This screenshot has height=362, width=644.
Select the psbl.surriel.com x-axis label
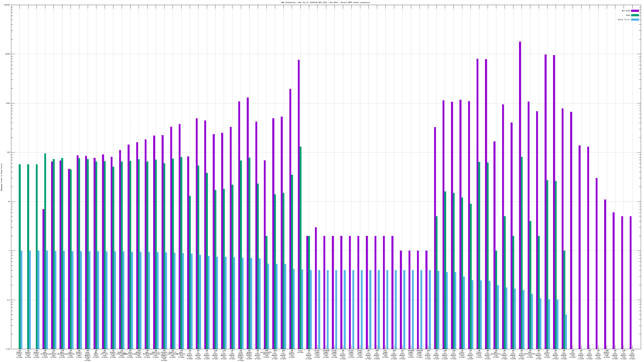[x=104, y=354]
